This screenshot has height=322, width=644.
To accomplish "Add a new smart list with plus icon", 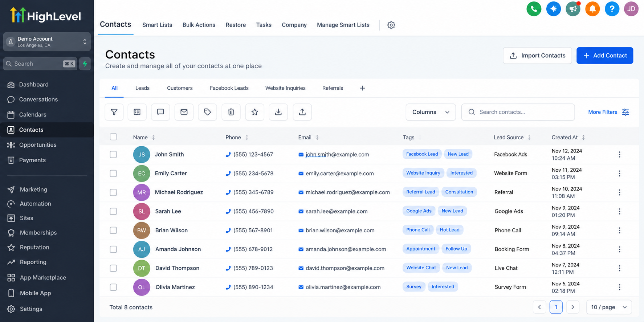I will (x=362, y=88).
